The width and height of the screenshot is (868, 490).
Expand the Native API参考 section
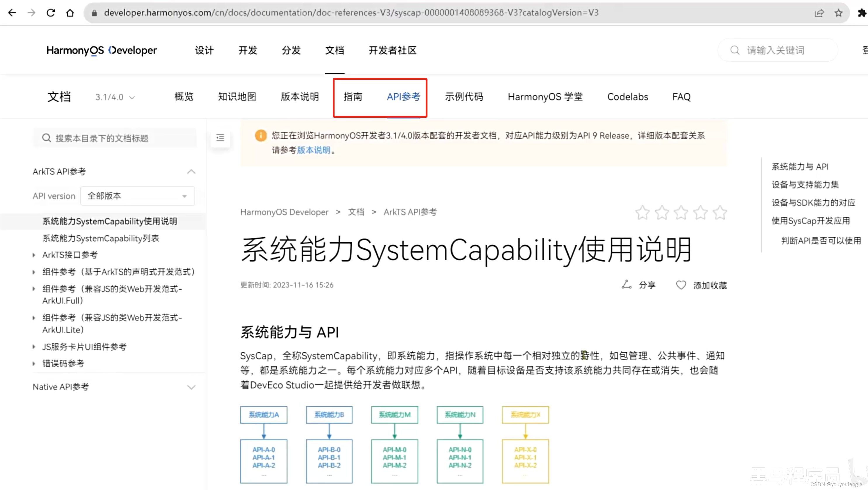191,387
